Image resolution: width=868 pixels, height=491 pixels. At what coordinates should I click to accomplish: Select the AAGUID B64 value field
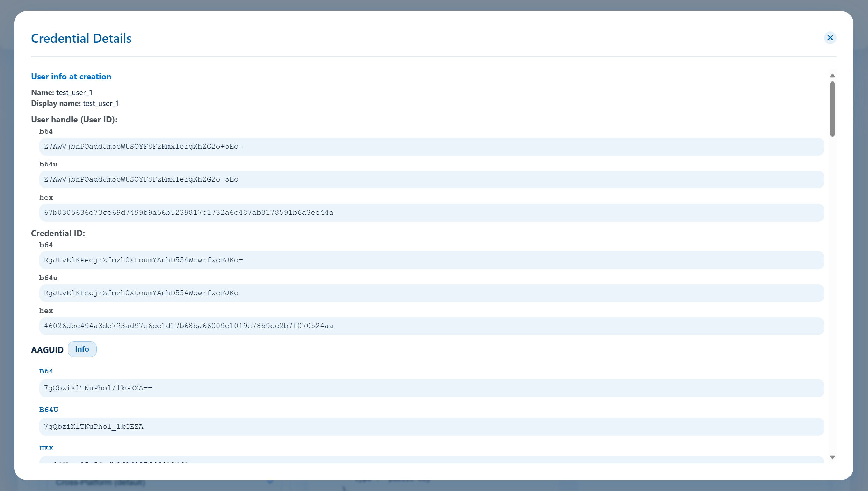coord(432,388)
